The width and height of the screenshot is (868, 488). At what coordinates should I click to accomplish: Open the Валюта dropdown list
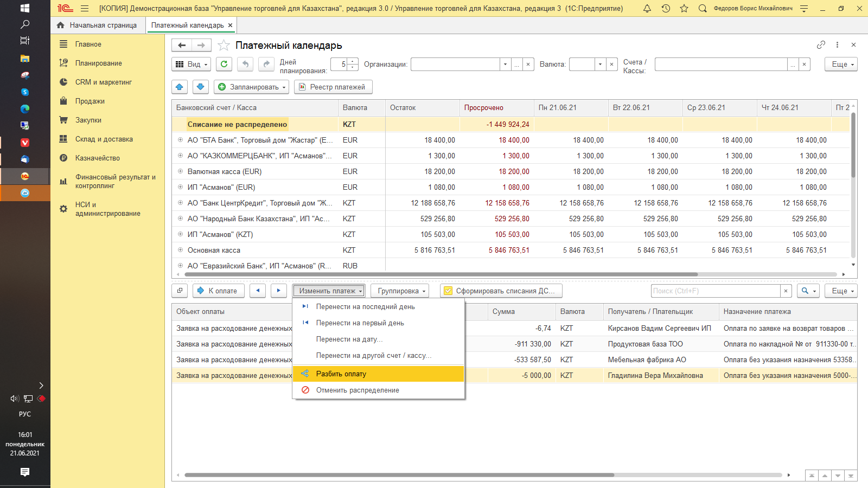(x=600, y=64)
